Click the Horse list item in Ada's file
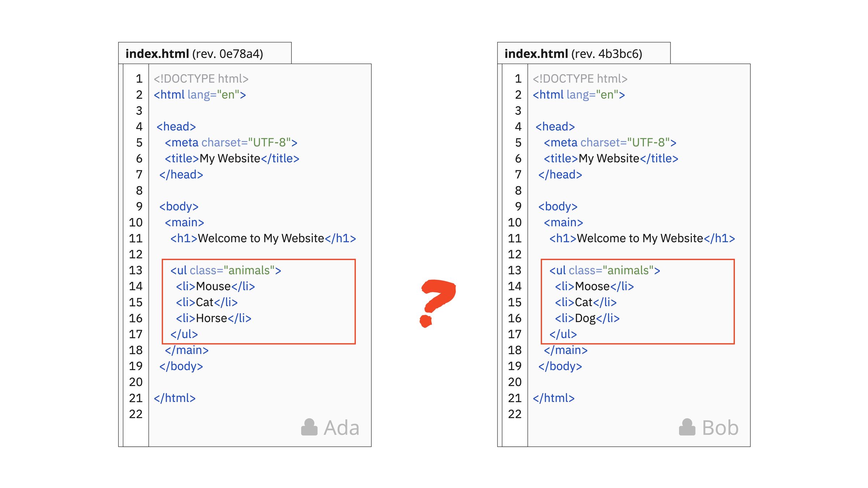Screen dimensions: 868x488 pos(214,318)
